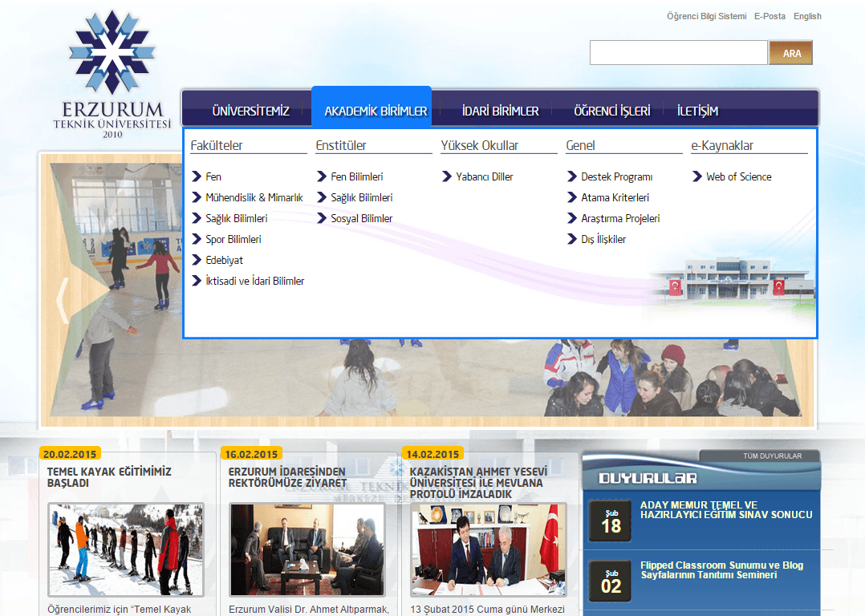Select Yabancı Diller under Yüksek Okullar

pyautogui.click(x=484, y=176)
